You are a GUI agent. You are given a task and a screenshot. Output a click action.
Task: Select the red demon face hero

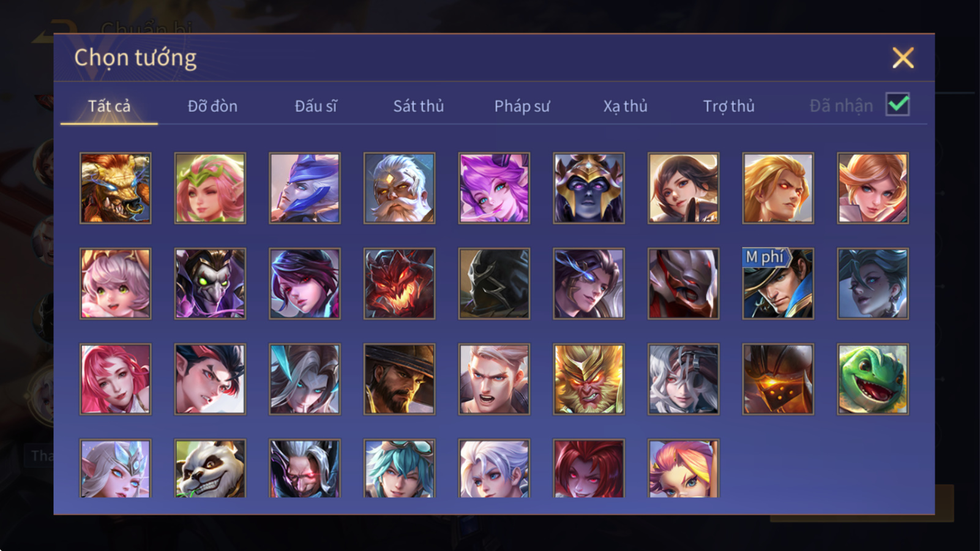pyautogui.click(x=399, y=283)
